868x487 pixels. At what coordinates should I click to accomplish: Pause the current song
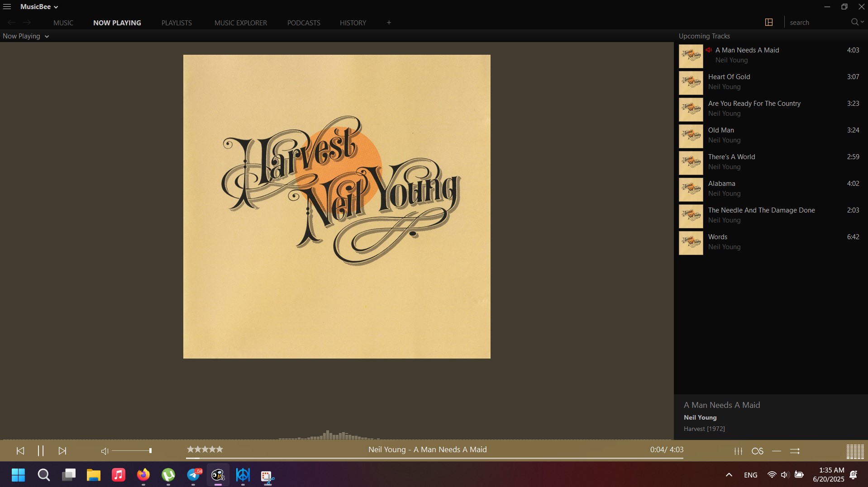pos(41,451)
